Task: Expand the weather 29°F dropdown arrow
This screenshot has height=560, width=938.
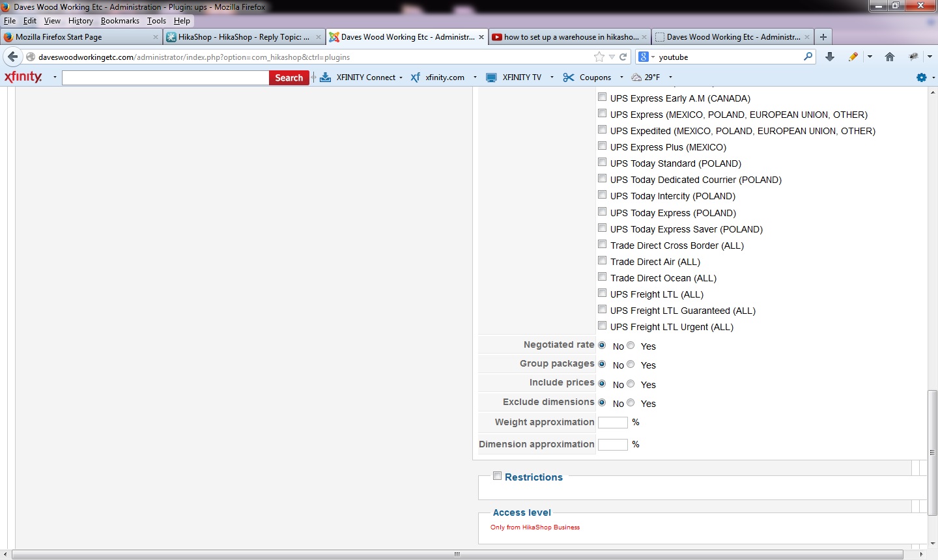Action: pyautogui.click(x=670, y=77)
